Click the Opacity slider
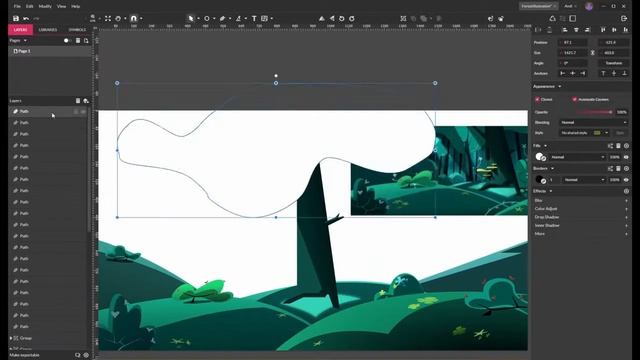640x360 pixels. pyautogui.click(x=594, y=112)
